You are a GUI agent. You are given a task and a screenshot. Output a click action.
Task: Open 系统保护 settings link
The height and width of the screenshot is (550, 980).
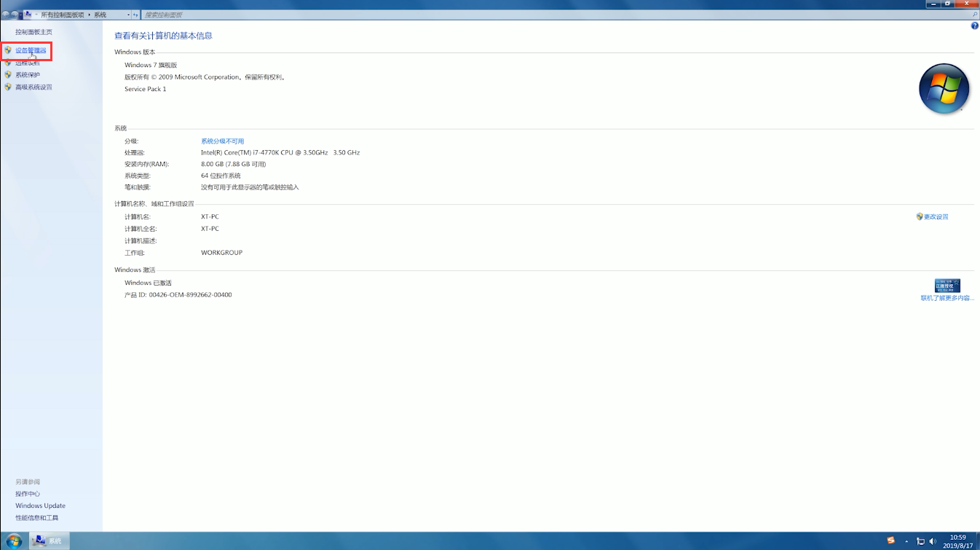point(28,75)
